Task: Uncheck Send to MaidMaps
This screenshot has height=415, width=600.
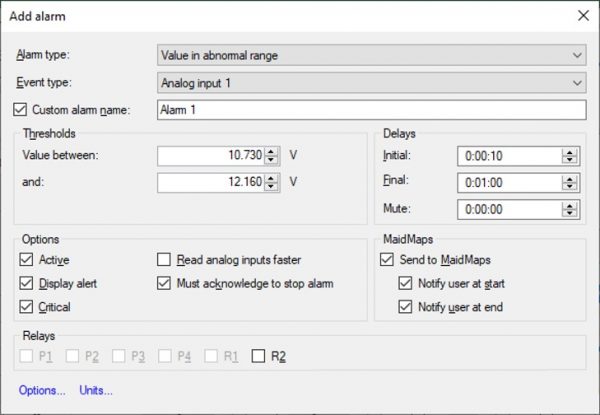Action: pos(388,259)
